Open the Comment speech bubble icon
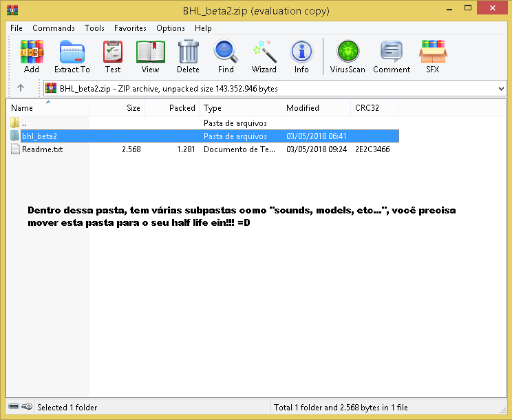Image resolution: width=512 pixels, height=420 pixels. [x=392, y=51]
